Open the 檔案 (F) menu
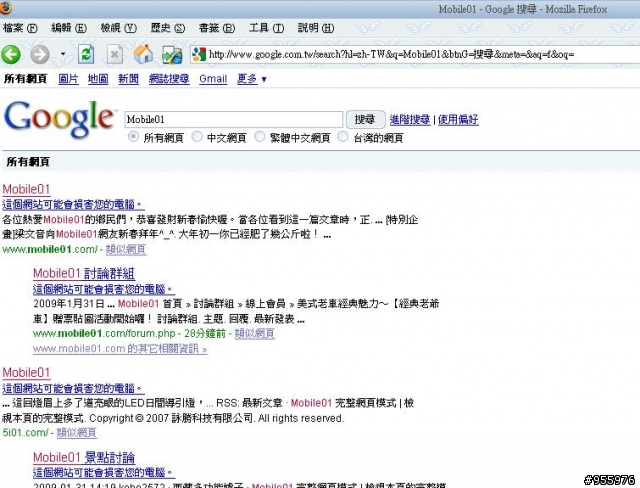This screenshot has height=488, width=640. pyautogui.click(x=20, y=28)
